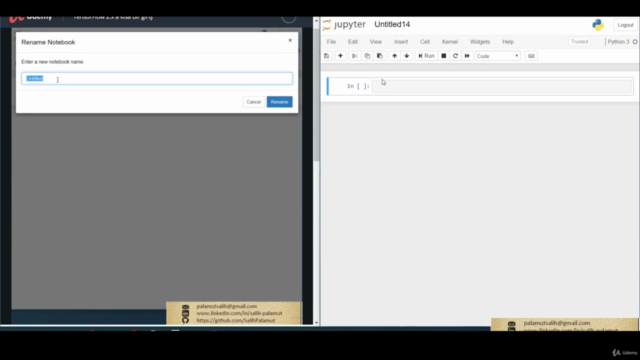Open the Help menu in Jupyter

[x=508, y=42]
